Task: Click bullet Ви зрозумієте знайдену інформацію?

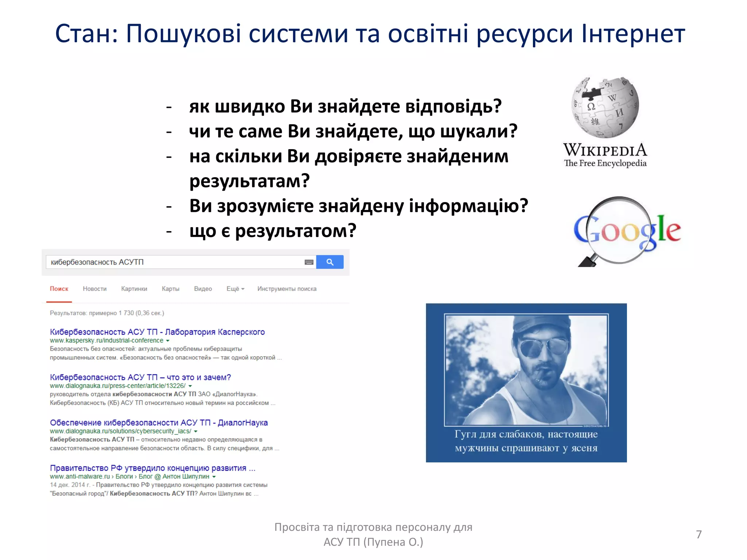Action: click(x=359, y=206)
